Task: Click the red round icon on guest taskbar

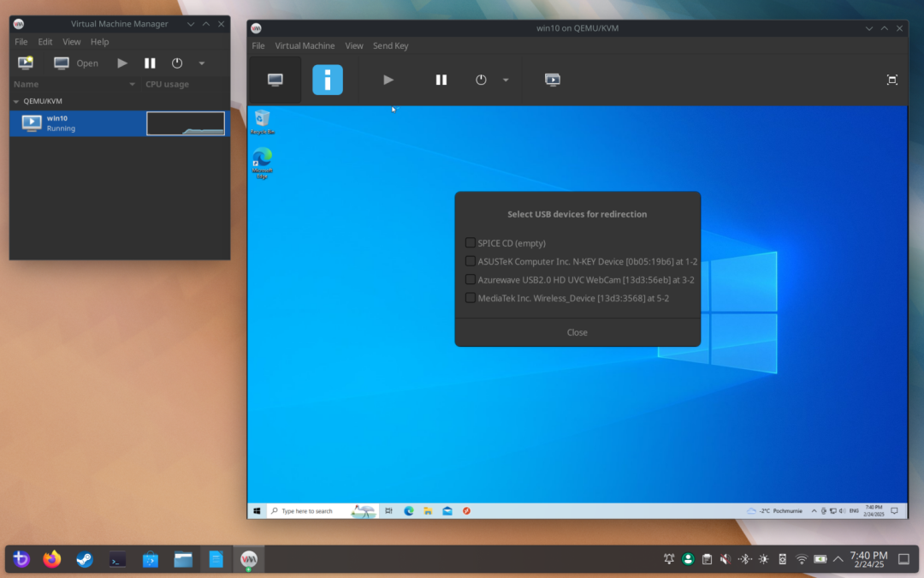Action: [467, 510]
